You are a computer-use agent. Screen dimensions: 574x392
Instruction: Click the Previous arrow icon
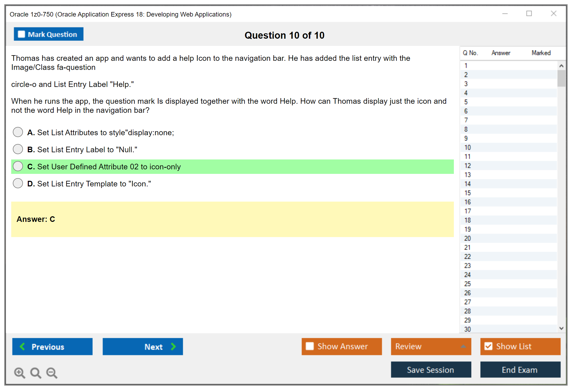click(23, 346)
